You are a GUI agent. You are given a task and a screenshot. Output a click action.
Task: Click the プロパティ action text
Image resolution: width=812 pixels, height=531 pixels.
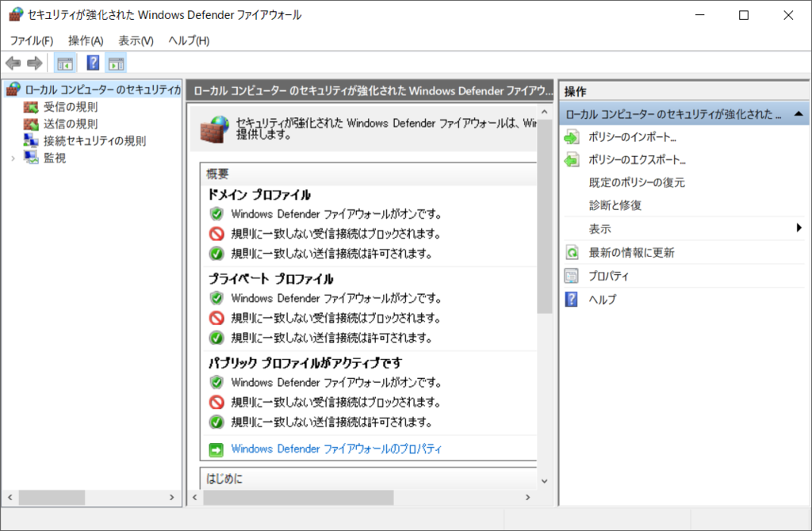[608, 276]
